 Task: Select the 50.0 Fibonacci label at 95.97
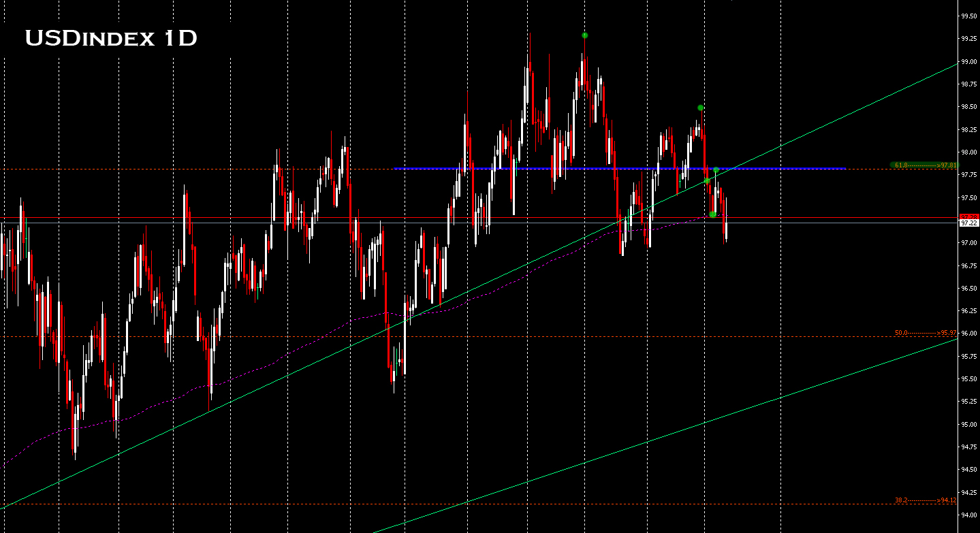pyautogui.click(x=926, y=333)
